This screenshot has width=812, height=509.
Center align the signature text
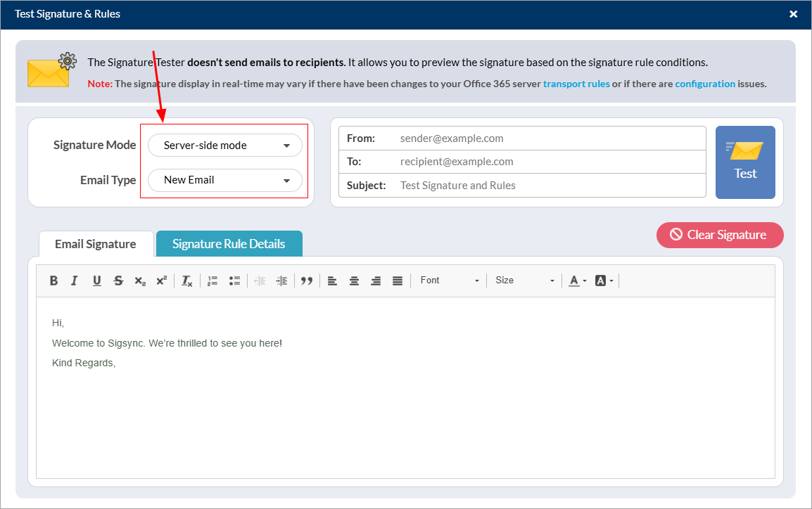[354, 281]
